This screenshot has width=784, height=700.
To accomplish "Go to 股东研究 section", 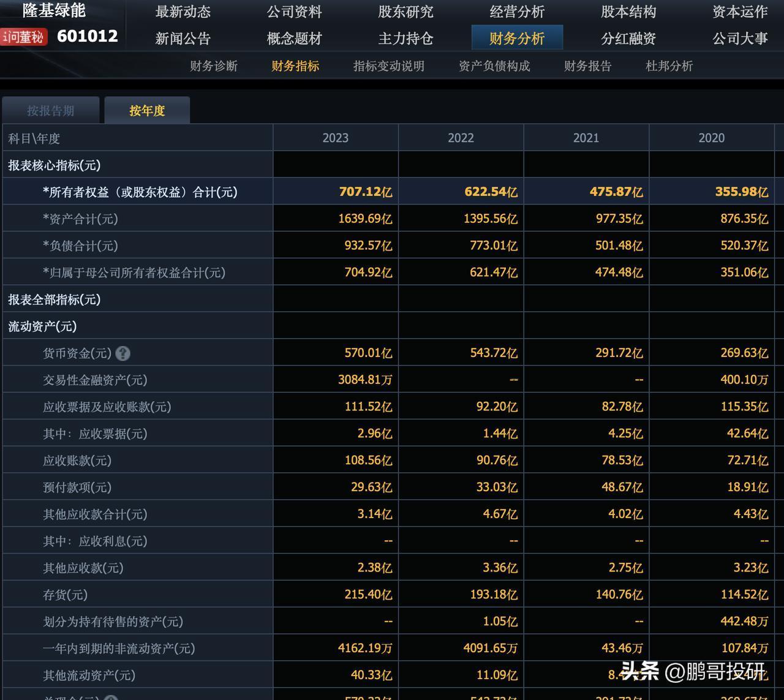I will click(x=406, y=12).
